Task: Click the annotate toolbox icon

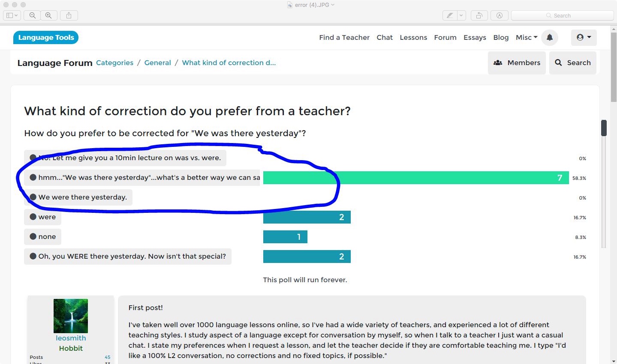Action: click(499, 15)
